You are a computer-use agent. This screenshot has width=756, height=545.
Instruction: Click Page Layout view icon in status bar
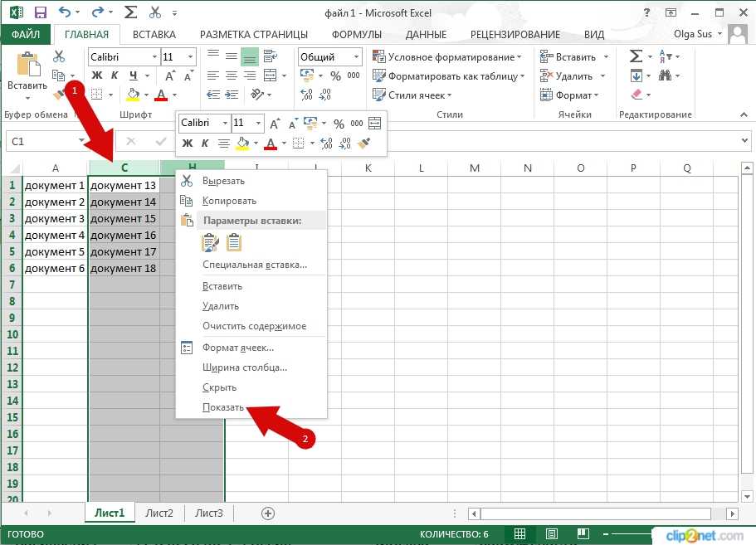pos(552,533)
